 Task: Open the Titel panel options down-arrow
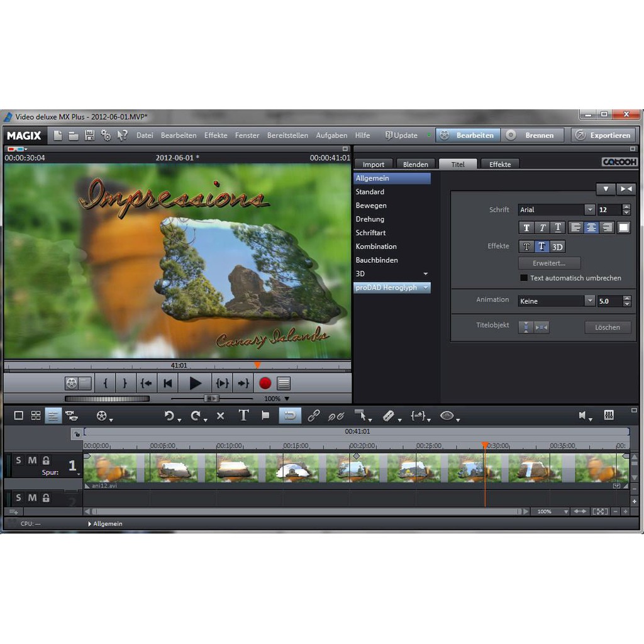coord(606,189)
